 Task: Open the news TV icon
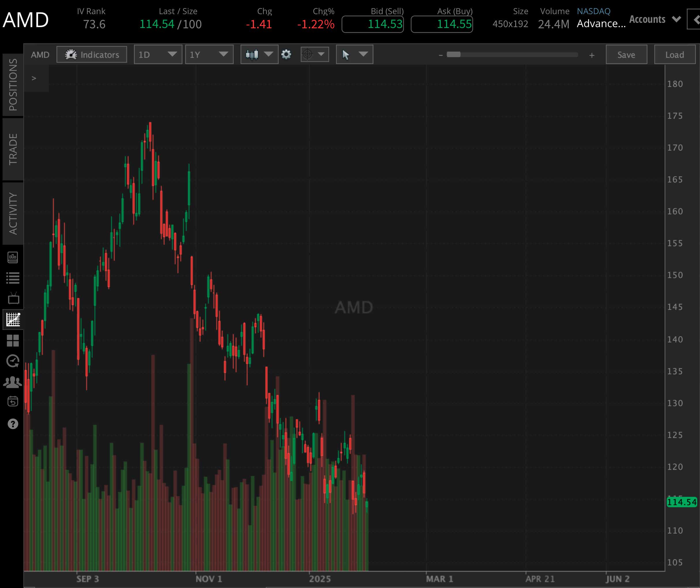point(13,299)
